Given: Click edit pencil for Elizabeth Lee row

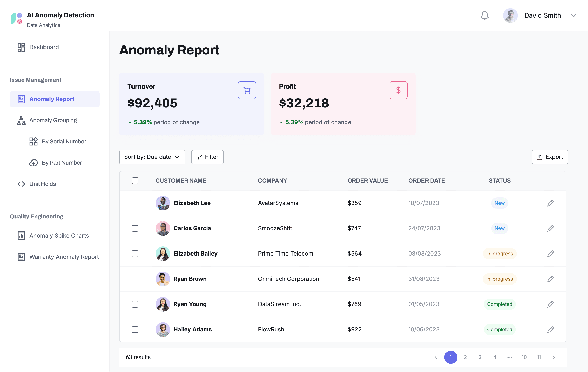Looking at the screenshot, I should click(x=550, y=203).
